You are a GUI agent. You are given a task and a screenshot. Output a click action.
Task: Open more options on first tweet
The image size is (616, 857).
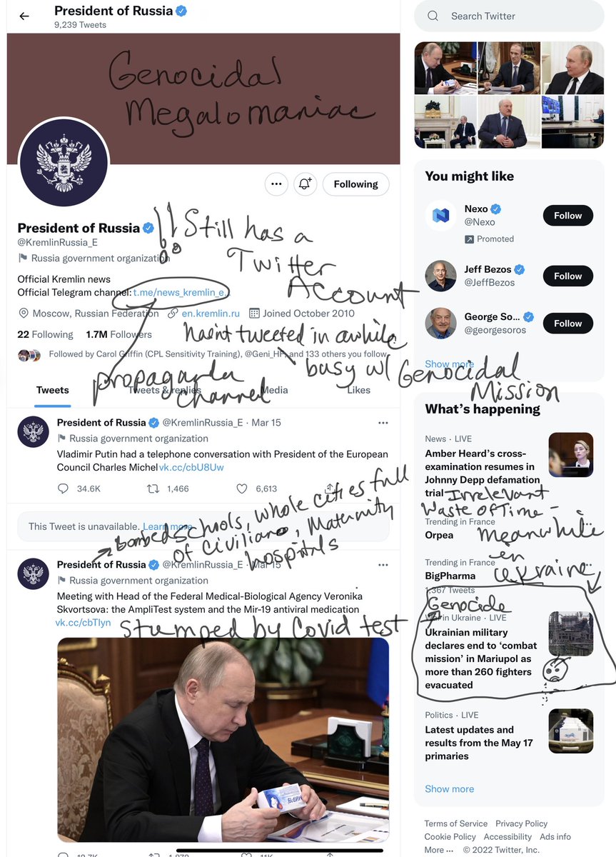pos(384,423)
